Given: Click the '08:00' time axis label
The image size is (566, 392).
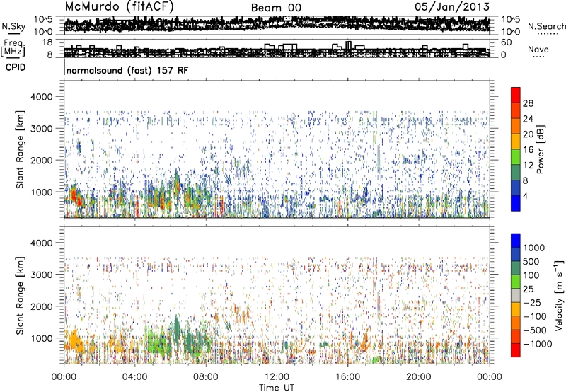Looking at the screenshot, I should coord(205,377).
